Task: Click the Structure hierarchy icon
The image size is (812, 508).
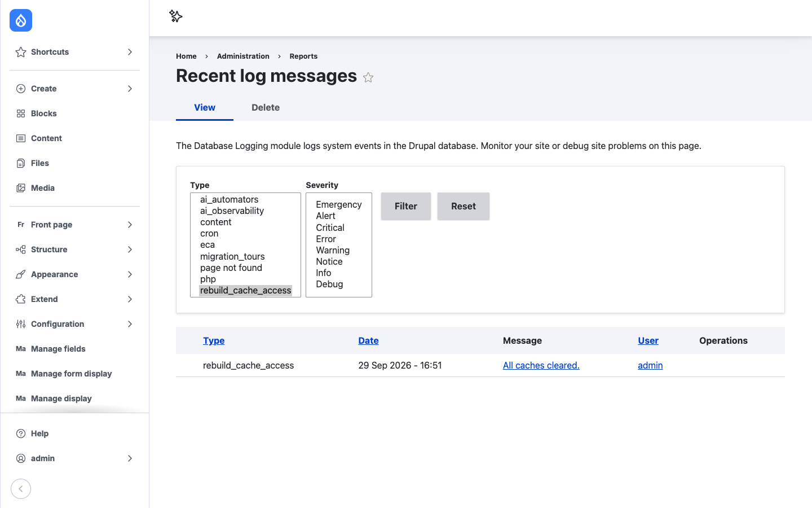Action: coord(21,249)
